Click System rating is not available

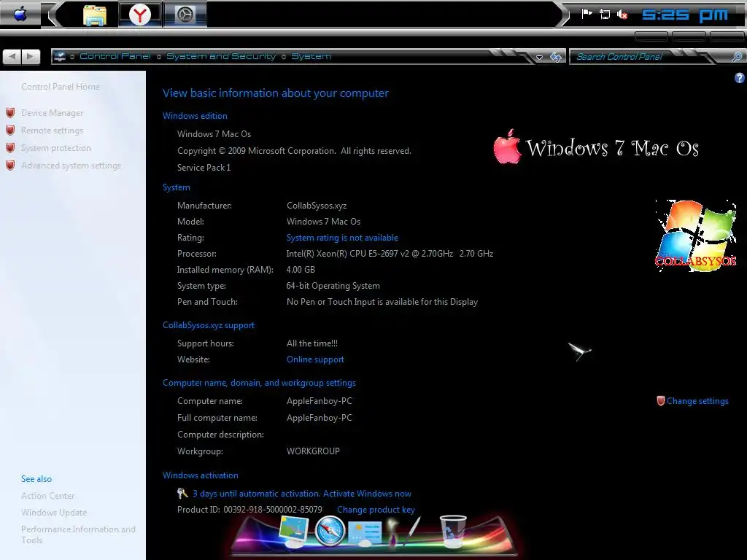point(342,238)
